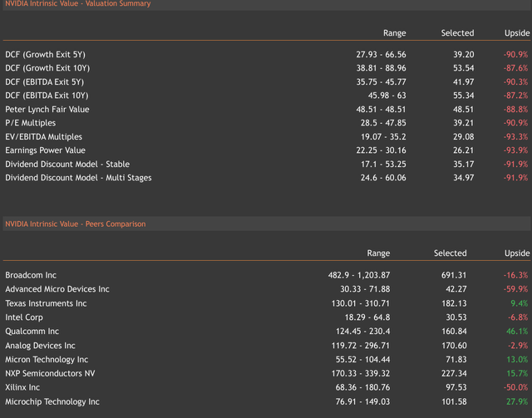Click the 'Advanced Micro Devices Inc' peer name
532x418 pixels.
[x=57, y=289]
